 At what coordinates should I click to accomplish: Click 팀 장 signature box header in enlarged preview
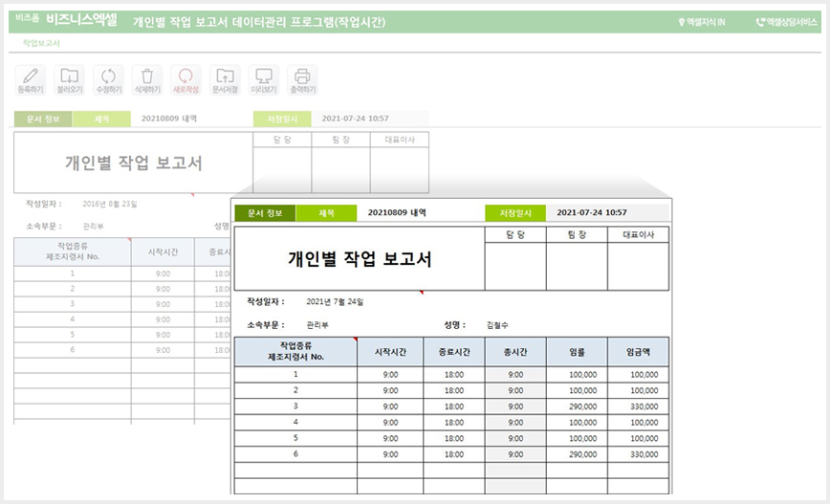click(x=577, y=234)
